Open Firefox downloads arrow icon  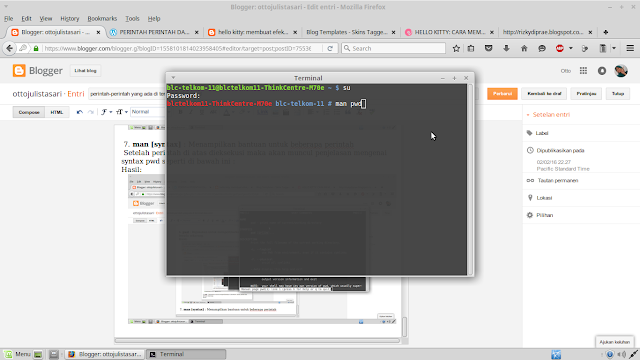[x=506, y=48]
